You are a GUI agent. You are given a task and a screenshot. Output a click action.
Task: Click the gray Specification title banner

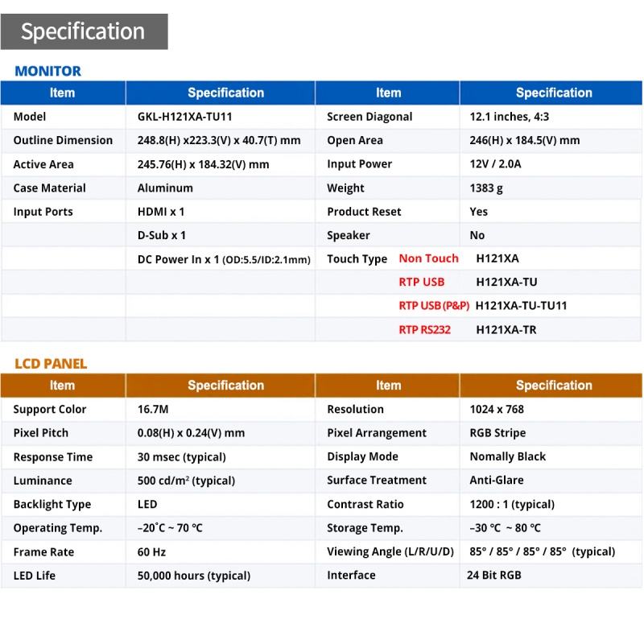click(85, 31)
